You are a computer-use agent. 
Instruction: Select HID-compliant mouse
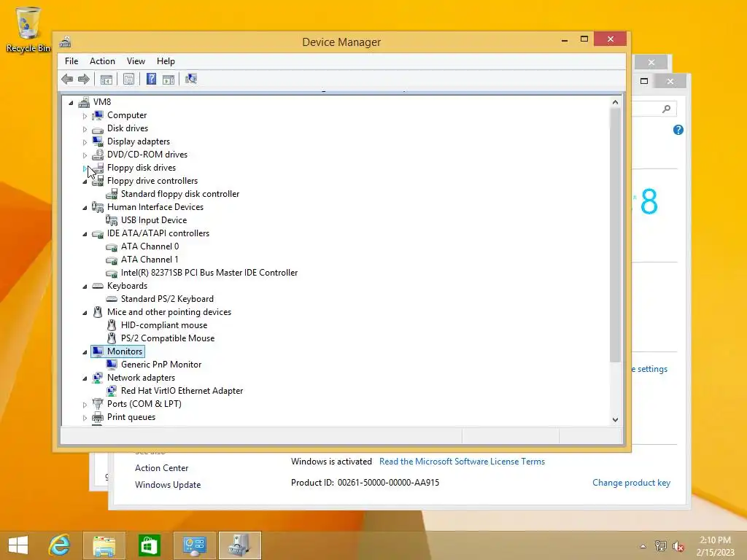tap(164, 325)
